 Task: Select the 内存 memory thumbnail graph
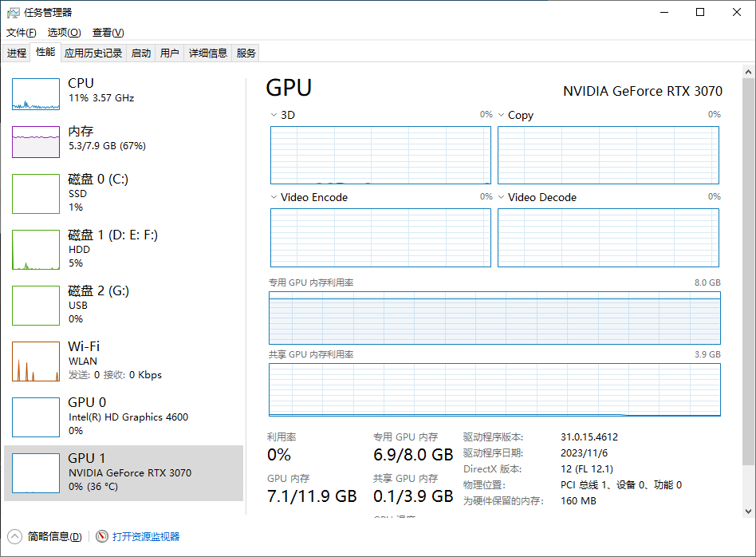(36, 142)
